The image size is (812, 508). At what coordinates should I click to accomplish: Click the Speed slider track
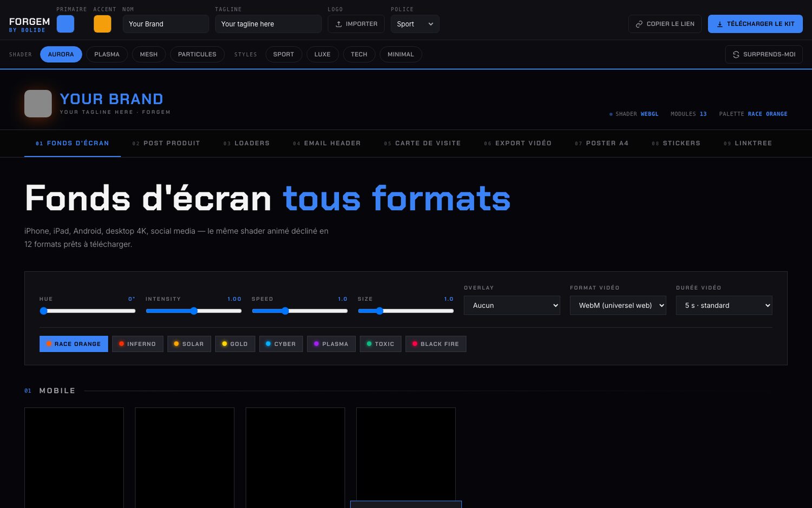tap(299, 311)
